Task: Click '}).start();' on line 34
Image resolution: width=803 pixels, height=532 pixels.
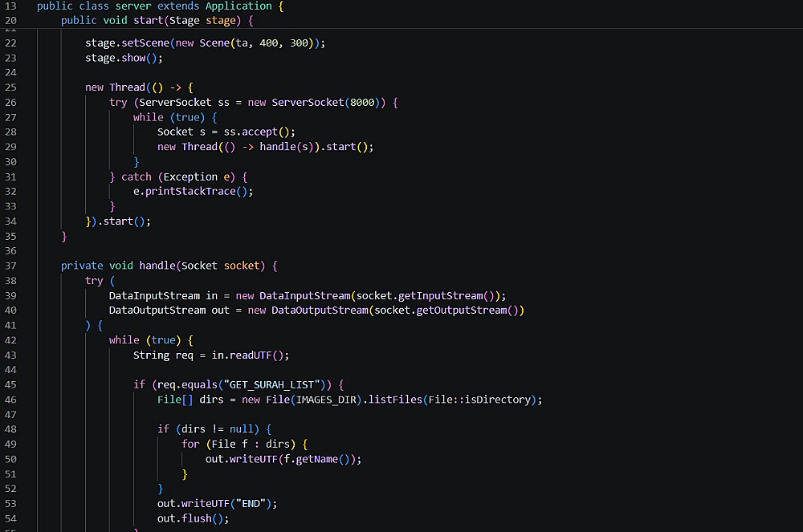Action: tap(118, 222)
